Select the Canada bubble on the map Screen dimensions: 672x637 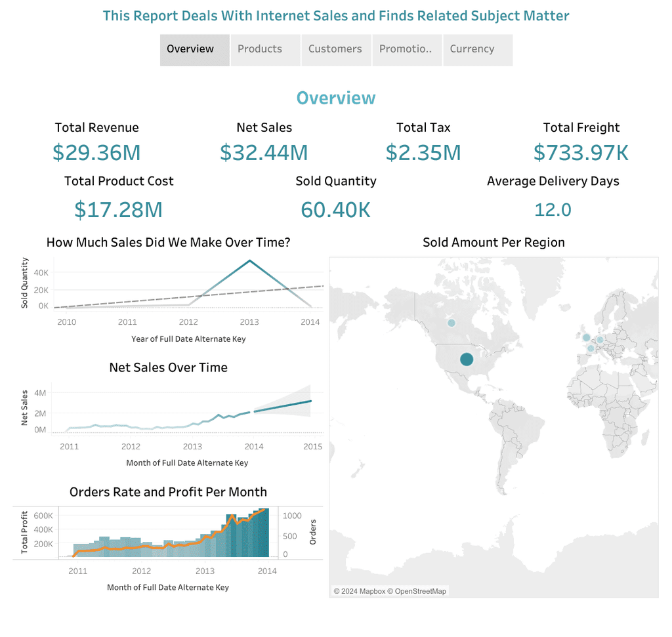coord(451,323)
